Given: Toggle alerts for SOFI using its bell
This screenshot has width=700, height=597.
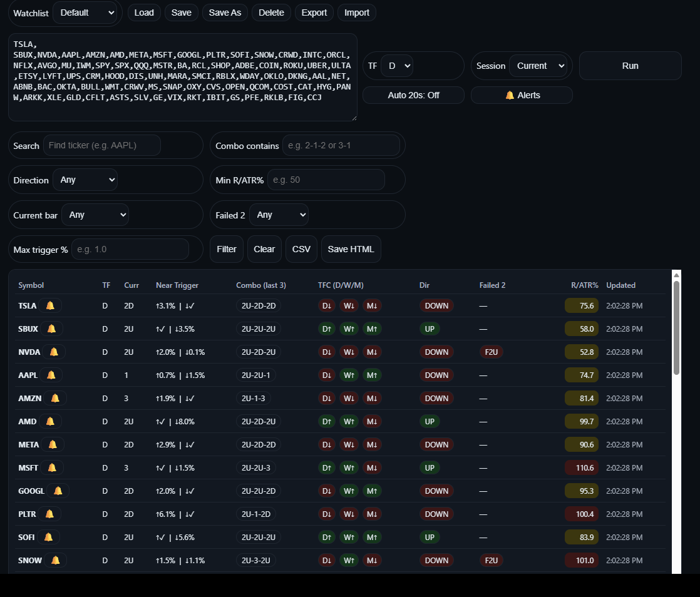Looking at the screenshot, I should coord(49,537).
